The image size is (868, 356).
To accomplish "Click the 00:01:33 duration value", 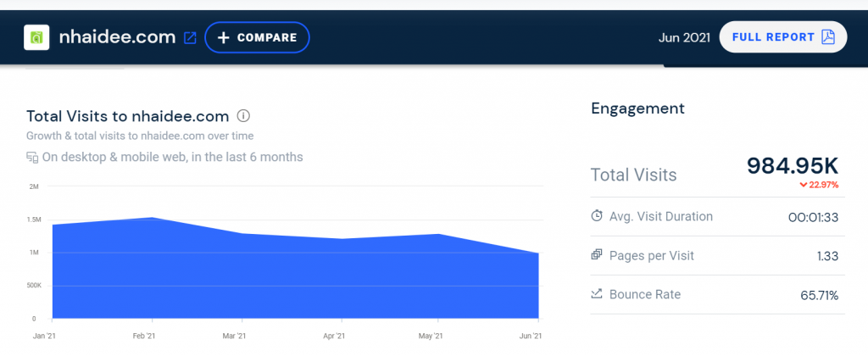I will tap(813, 217).
